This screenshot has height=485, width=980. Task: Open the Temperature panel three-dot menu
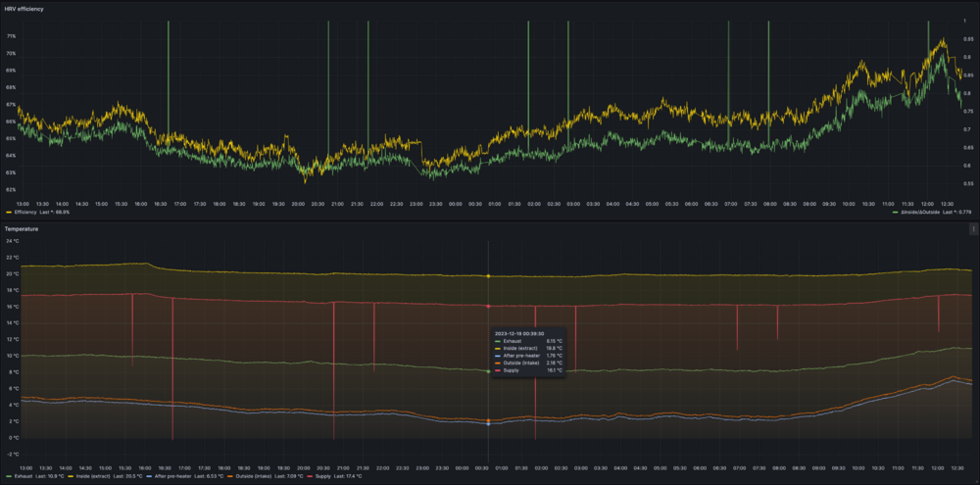pyautogui.click(x=973, y=228)
